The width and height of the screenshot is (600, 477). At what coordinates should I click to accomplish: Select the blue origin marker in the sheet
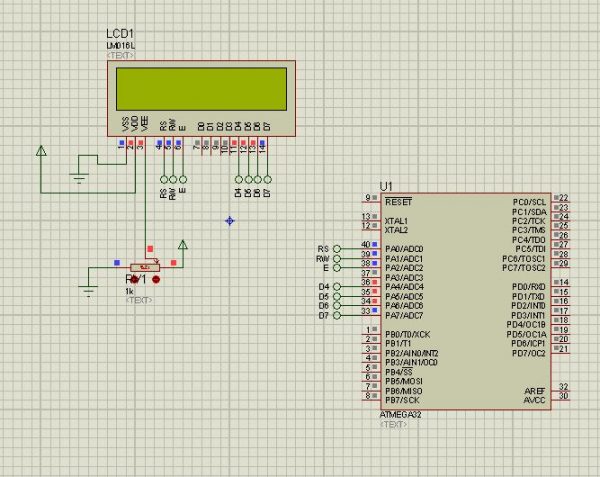coord(230,221)
